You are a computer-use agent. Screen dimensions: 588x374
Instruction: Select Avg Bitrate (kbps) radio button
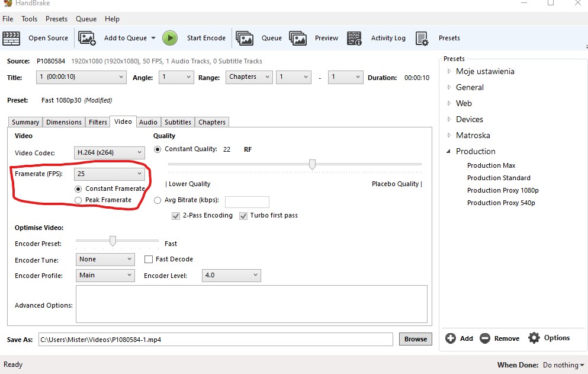158,200
